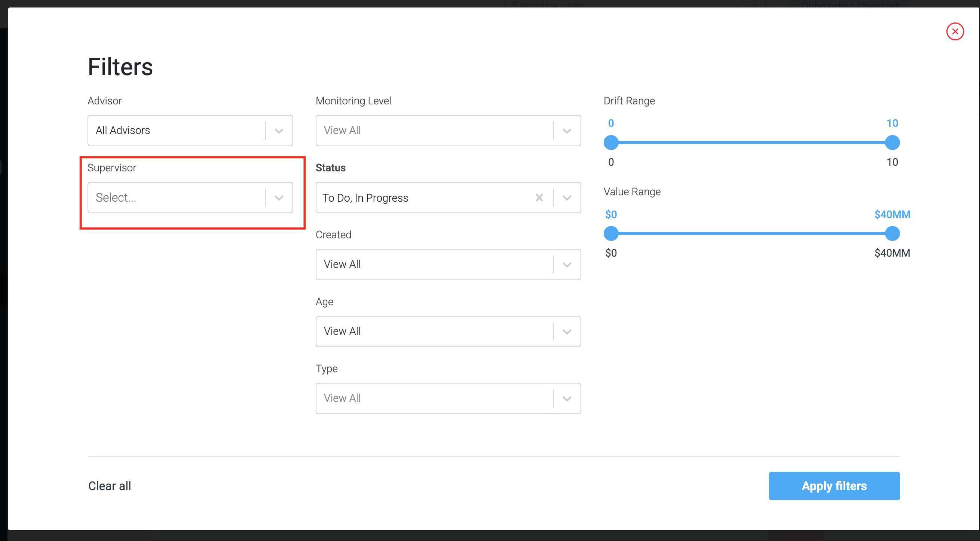Viewport: 980px width, 541px height.
Task: Click the Value Range label
Action: pos(632,192)
